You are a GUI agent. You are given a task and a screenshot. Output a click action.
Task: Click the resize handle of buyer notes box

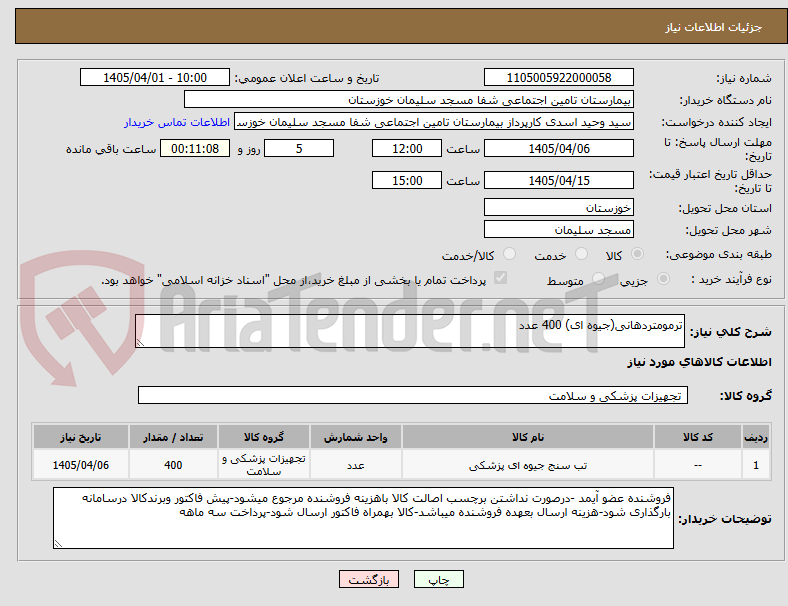[x=58, y=544]
